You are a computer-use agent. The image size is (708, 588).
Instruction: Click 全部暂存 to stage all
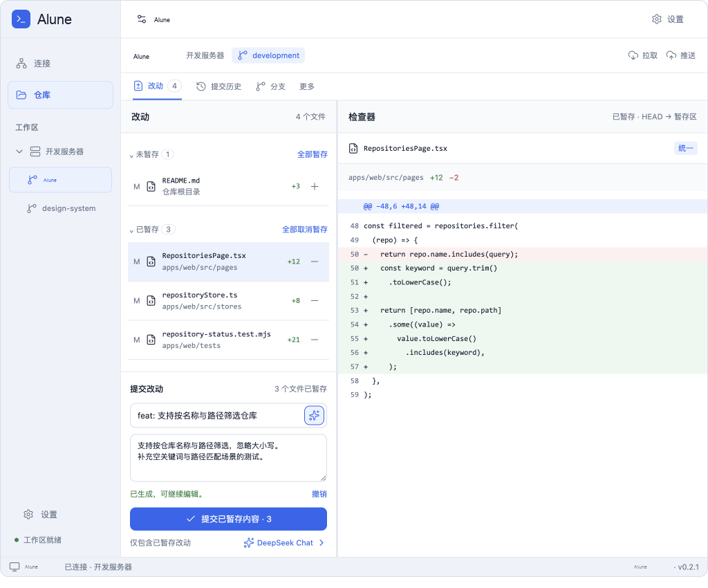pyautogui.click(x=313, y=154)
